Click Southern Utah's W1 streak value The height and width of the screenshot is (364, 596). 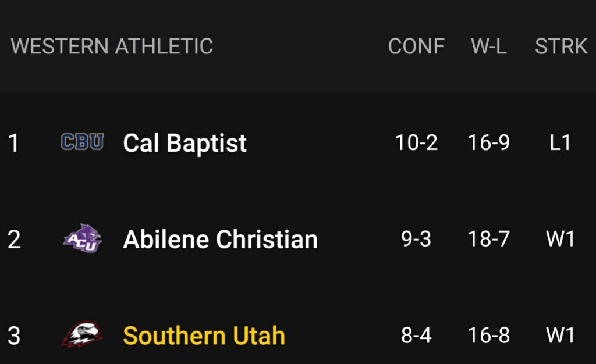click(560, 335)
